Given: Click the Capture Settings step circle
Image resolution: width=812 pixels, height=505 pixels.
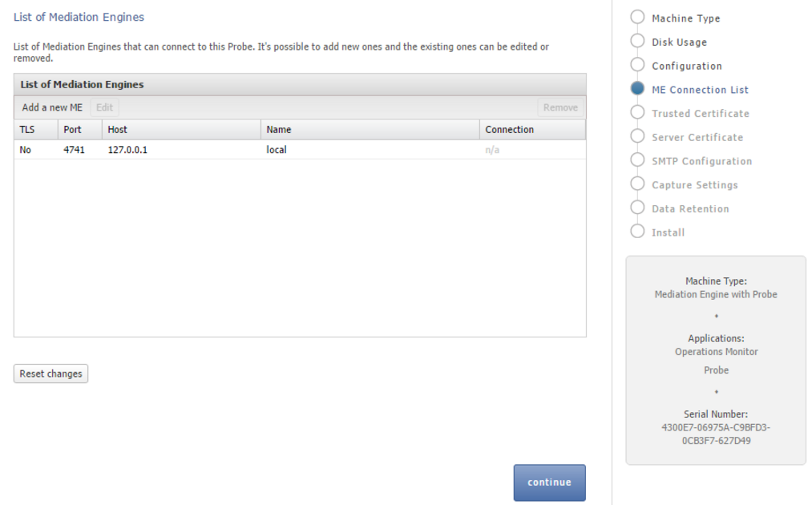Looking at the screenshot, I should [637, 184].
